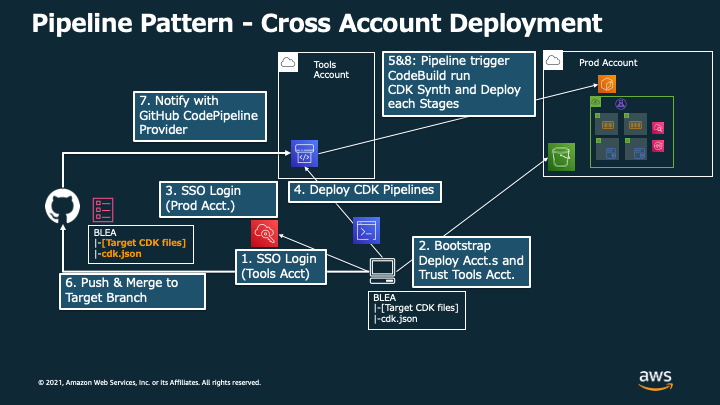Click the pink CloudTrail icon below CloudWatch
The image size is (720, 405).
(658, 146)
